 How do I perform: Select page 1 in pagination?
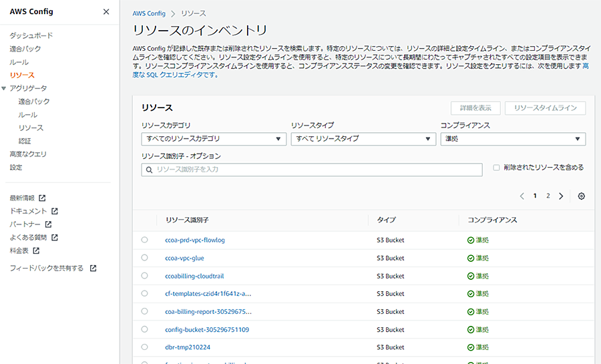(535, 196)
